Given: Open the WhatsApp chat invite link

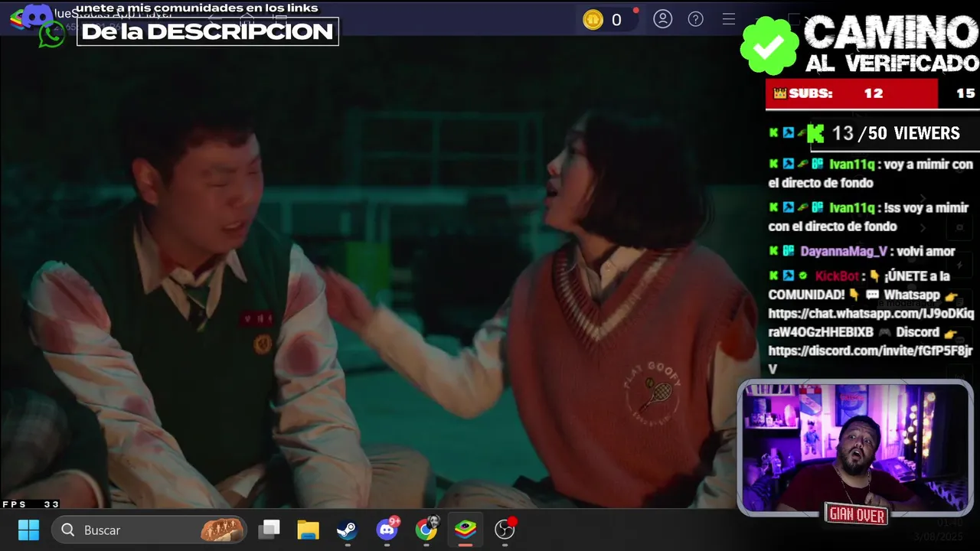Looking at the screenshot, I should [x=871, y=323].
